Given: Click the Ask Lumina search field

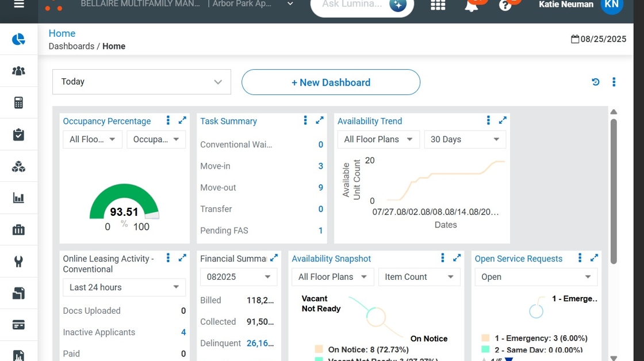Looking at the screenshot, I should [352, 4].
